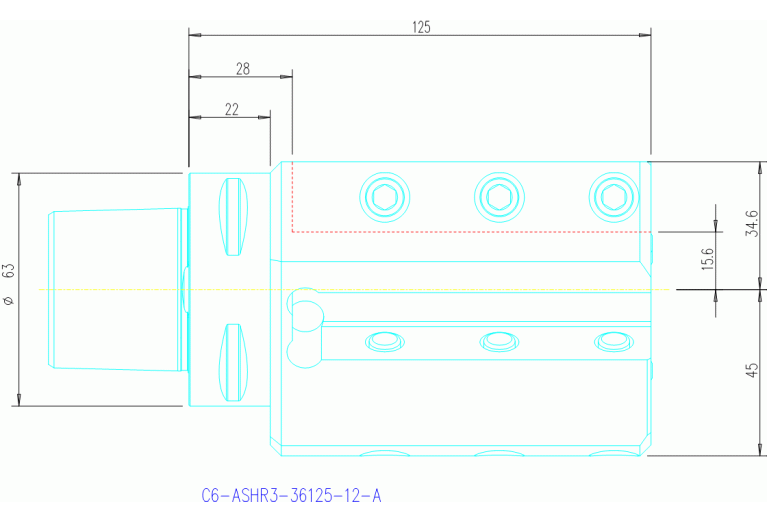Click the lower oblong slot on the flange
Viewport: 767px width, 523px height.
pyautogui.click(x=233, y=361)
